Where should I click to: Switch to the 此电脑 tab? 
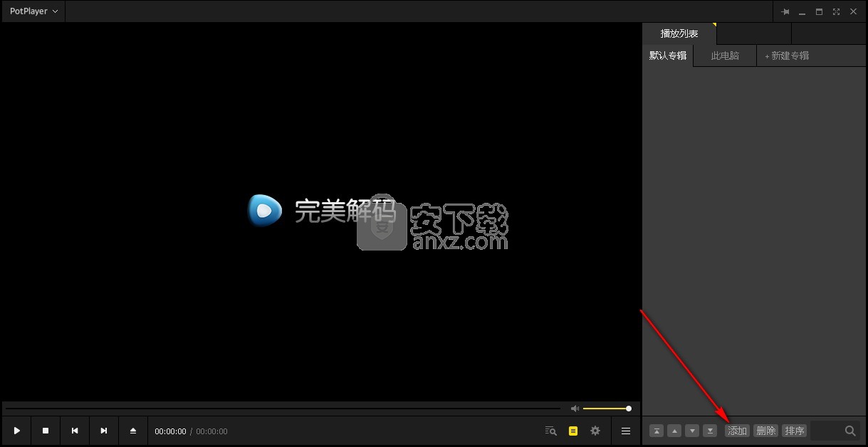(x=725, y=56)
